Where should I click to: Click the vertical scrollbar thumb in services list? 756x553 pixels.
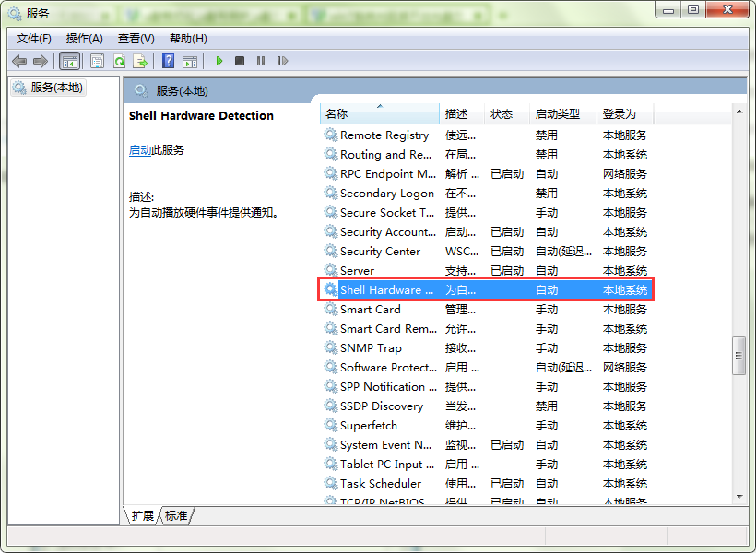(x=738, y=356)
